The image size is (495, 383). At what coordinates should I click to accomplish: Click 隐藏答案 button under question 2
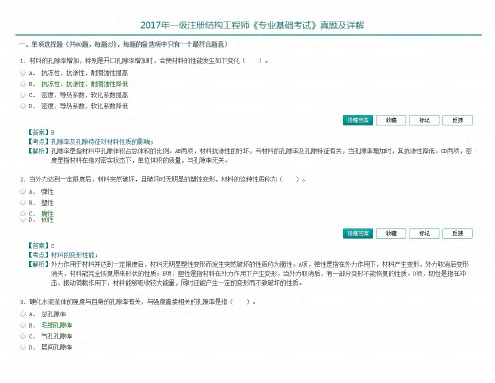click(358, 233)
